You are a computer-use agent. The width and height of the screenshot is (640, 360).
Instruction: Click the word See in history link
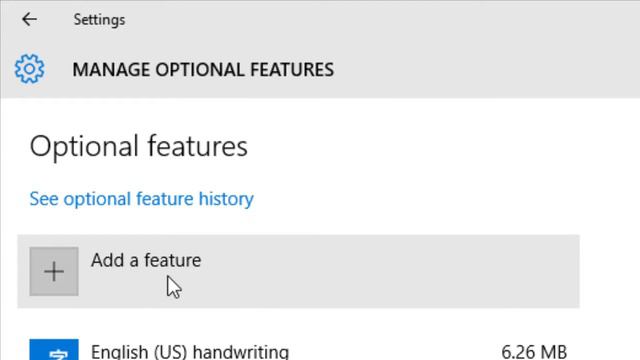click(x=44, y=199)
